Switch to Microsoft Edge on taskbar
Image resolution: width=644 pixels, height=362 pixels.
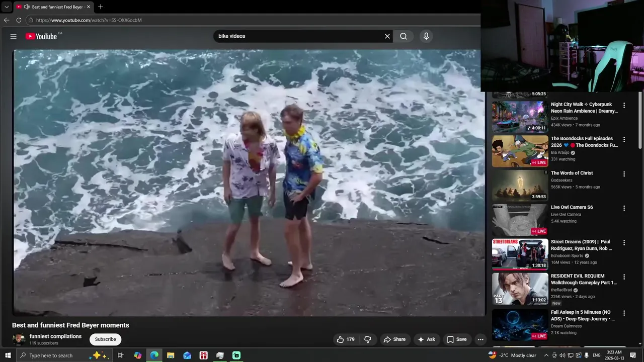(154, 355)
